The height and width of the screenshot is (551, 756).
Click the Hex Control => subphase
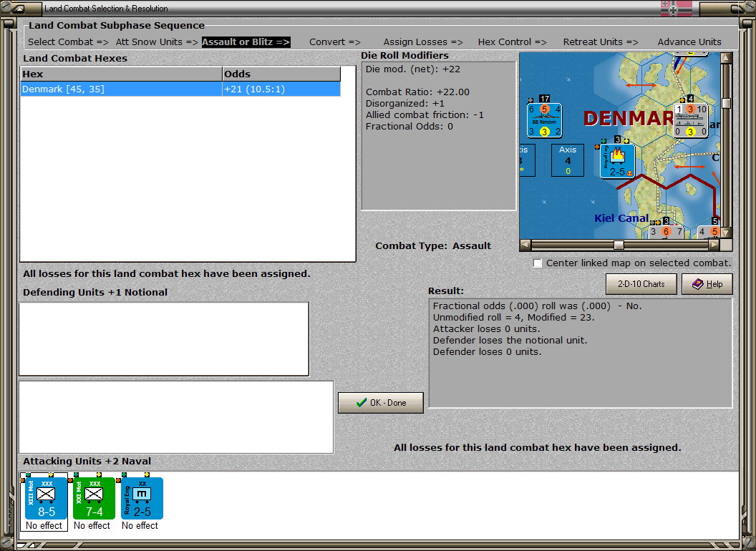click(x=512, y=42)
